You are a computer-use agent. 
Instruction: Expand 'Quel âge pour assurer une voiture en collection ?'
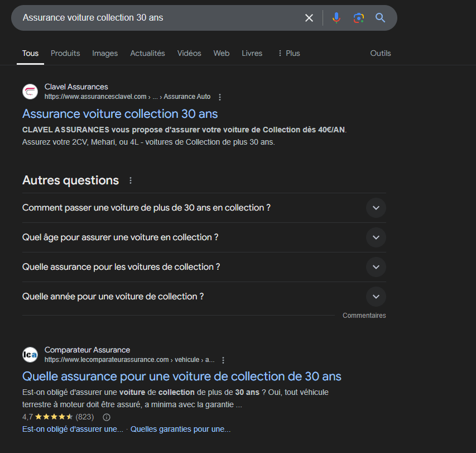pyautogui.click(x=376, y=237)
